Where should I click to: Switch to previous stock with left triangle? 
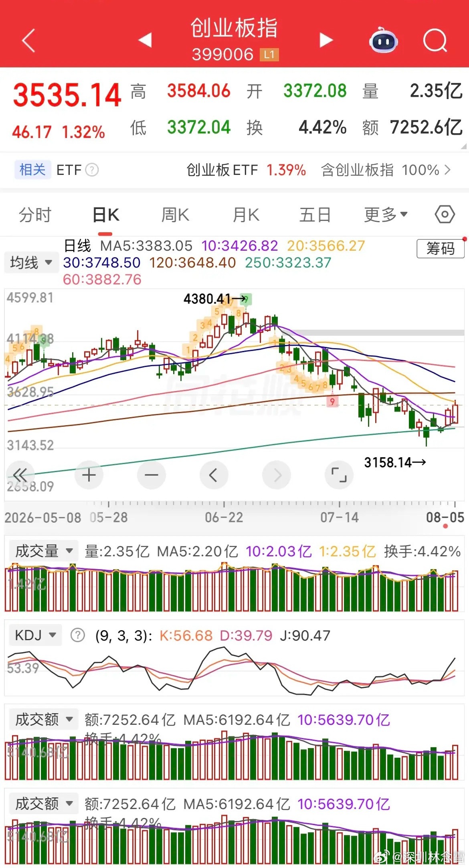click(x=145, y=40)
